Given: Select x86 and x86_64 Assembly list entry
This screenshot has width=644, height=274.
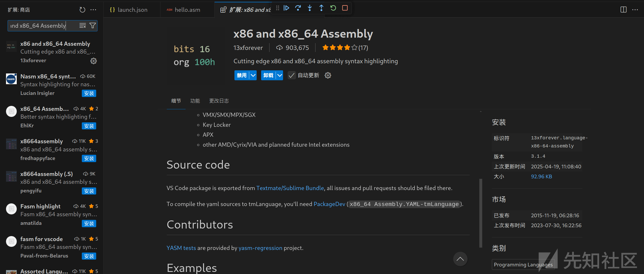Looking at the screenshot, I should 52,52.
